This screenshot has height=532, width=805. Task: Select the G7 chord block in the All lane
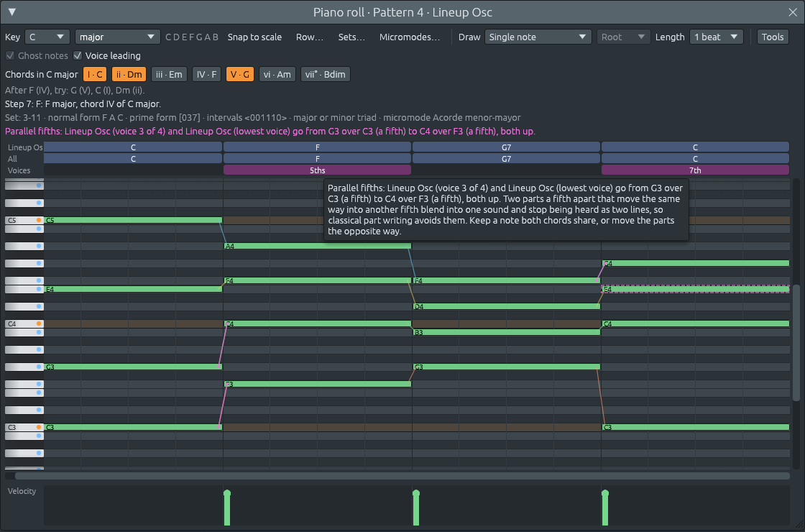(506, 159)
